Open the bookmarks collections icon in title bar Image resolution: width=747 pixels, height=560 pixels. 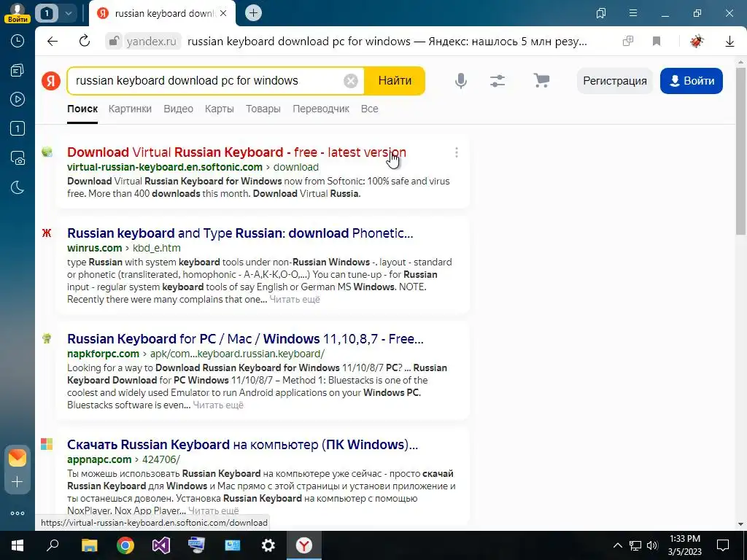click(x=601, y=13)
